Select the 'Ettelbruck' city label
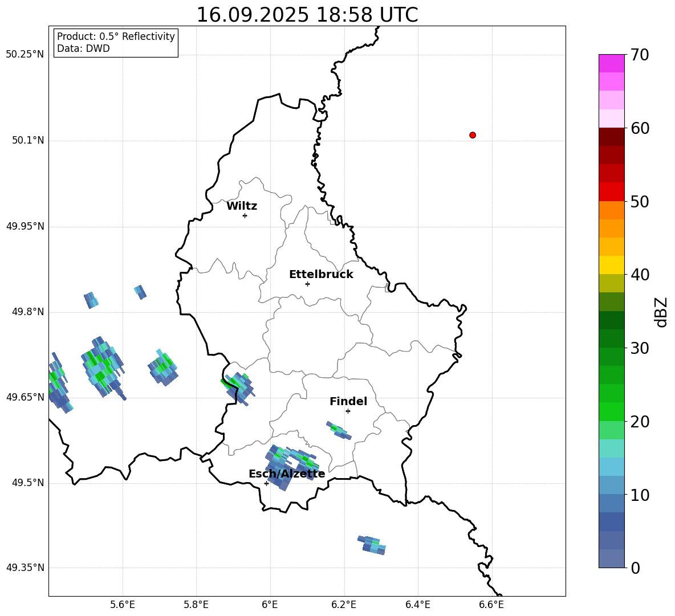Image resolution: width=675 pixels, height=616 pixels. pos(321,275)
